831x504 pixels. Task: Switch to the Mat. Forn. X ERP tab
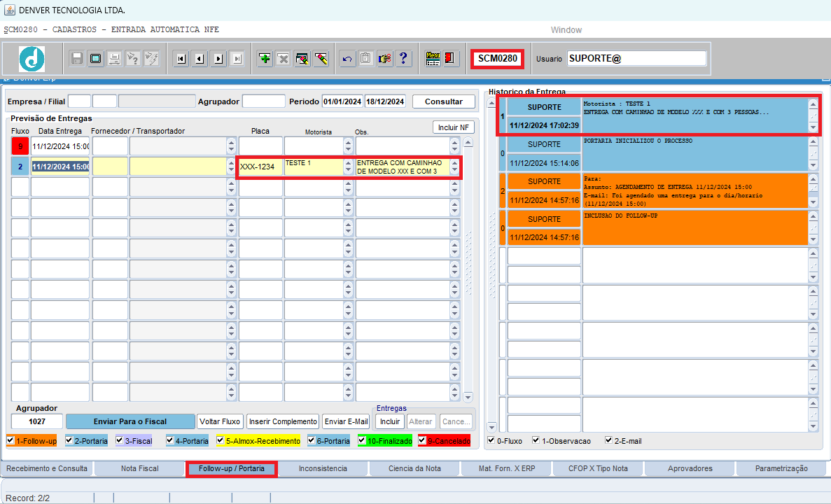(507, 468)
